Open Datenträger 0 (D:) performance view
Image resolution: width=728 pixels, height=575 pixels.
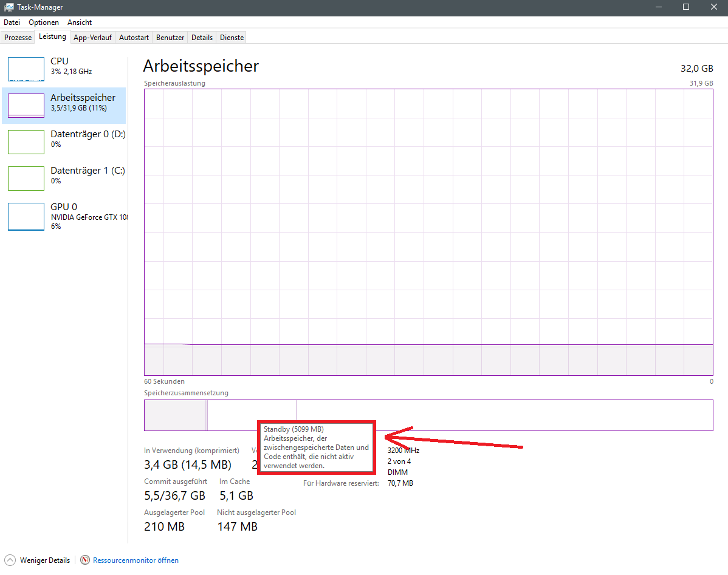(x=26, y=141)
